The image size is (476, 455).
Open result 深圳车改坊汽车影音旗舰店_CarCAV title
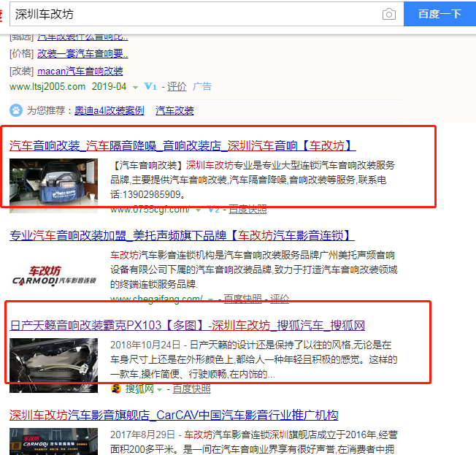click(x=174, y=415)
